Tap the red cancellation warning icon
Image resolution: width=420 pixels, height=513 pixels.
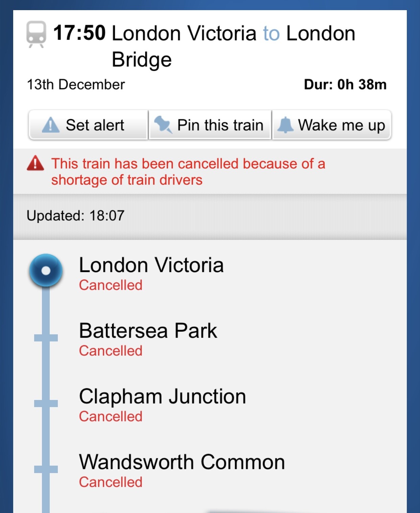tap(36, 164)
